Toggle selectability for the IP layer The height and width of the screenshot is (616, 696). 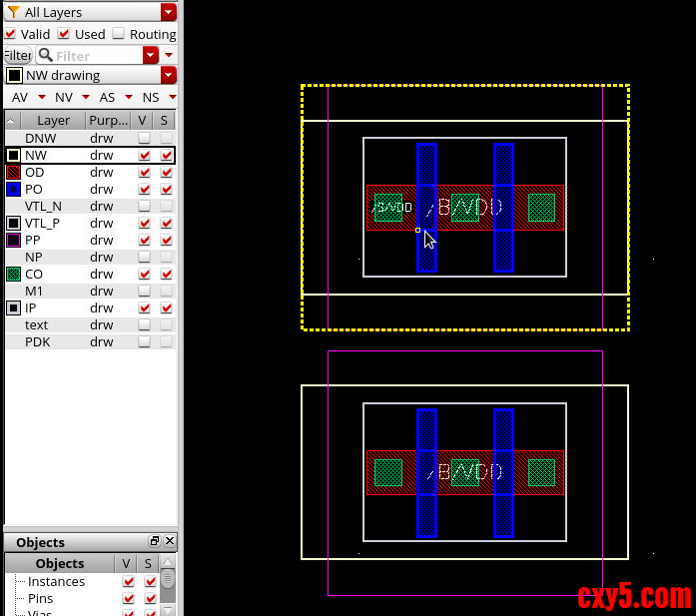(x=167, y=308)
